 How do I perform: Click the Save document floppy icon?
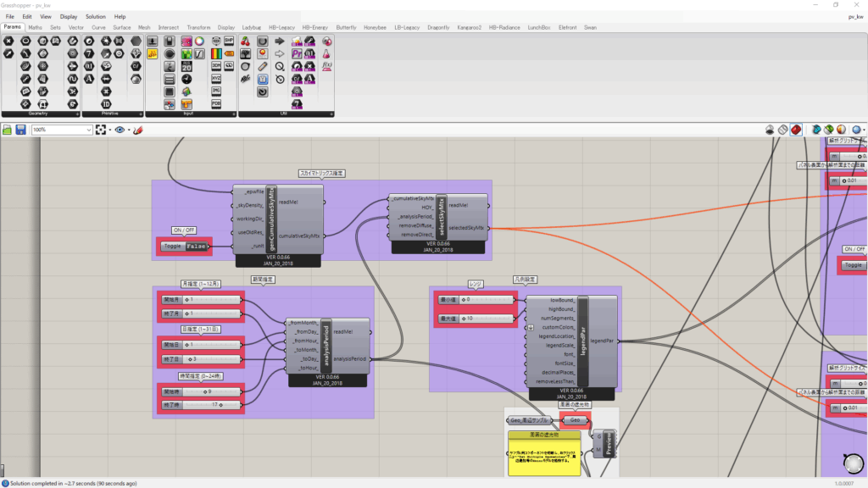(x=20, y=130)
